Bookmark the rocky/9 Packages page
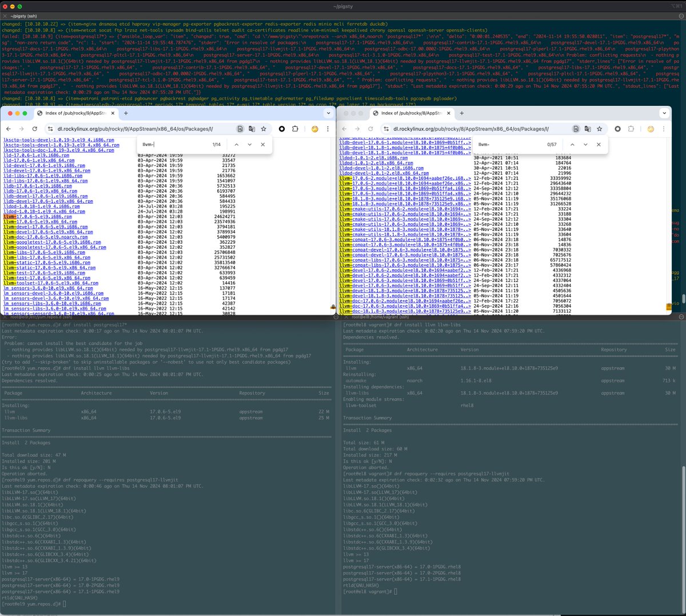This screenshot has width=686, height=616. [264, 129]
